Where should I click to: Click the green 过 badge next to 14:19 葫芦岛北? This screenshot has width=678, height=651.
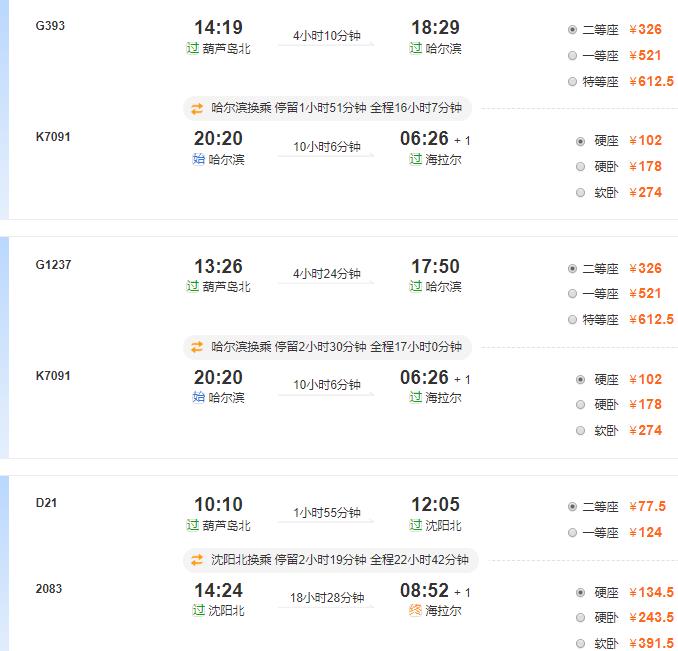(192, 48)
